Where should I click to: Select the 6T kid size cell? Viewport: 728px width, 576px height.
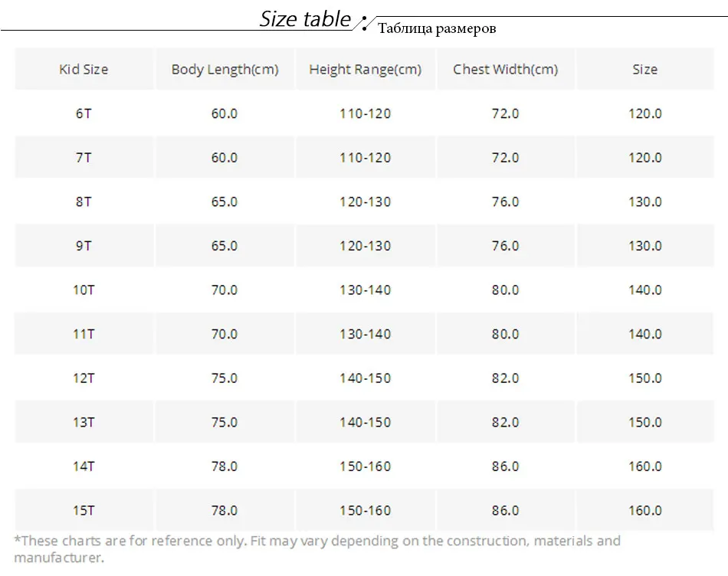coord(84,113)
